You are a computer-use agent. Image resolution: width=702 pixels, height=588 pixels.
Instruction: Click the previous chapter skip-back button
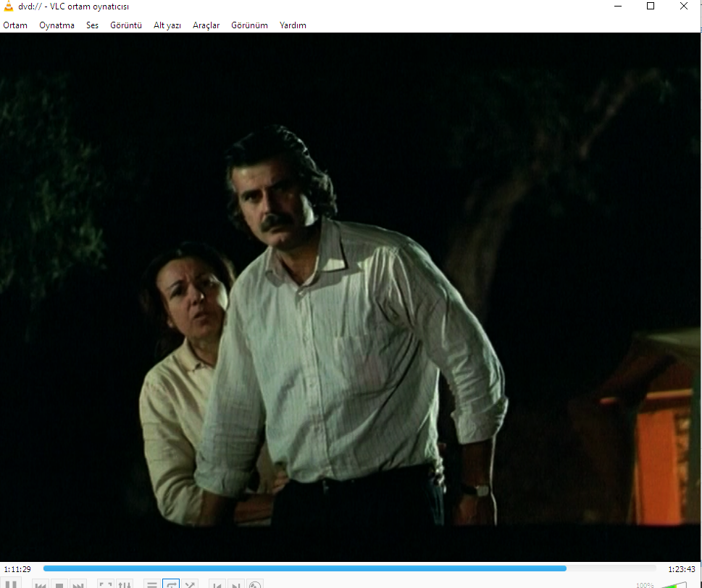(41, 584)
